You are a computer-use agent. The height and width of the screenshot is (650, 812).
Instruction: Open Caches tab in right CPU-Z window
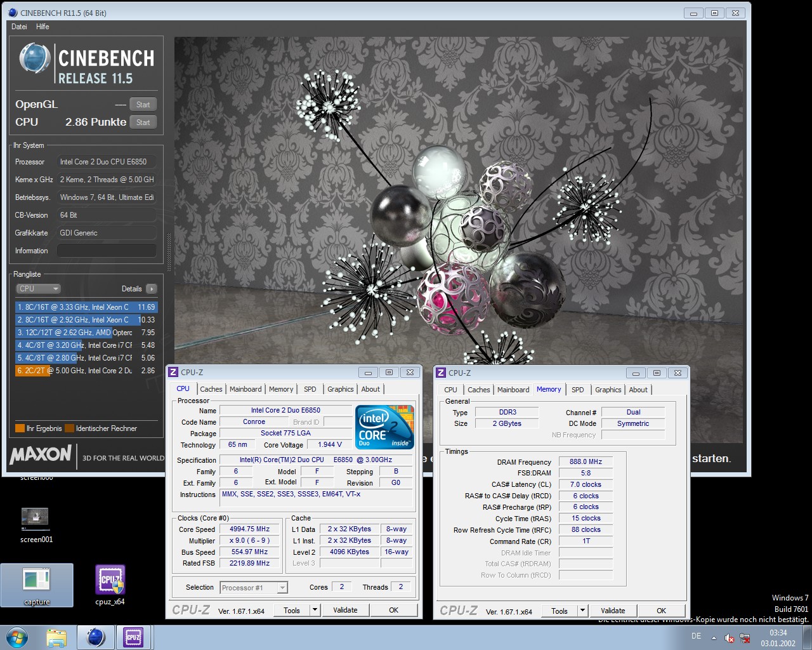coord(479,390)
